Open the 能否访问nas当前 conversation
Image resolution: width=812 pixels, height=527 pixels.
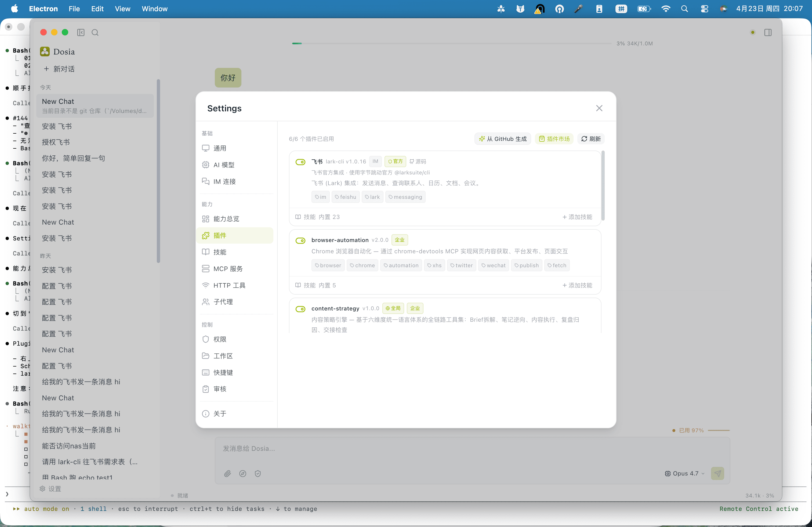(x=95, y=445)
